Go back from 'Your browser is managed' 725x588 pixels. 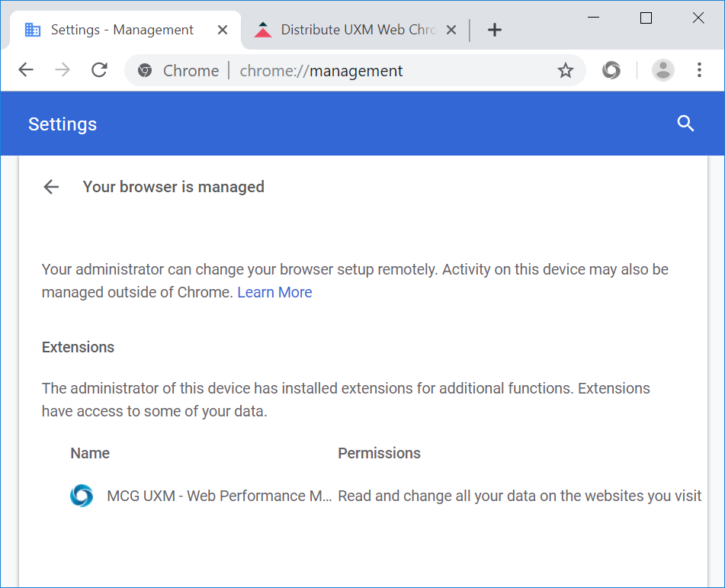(x=51, y=187)
